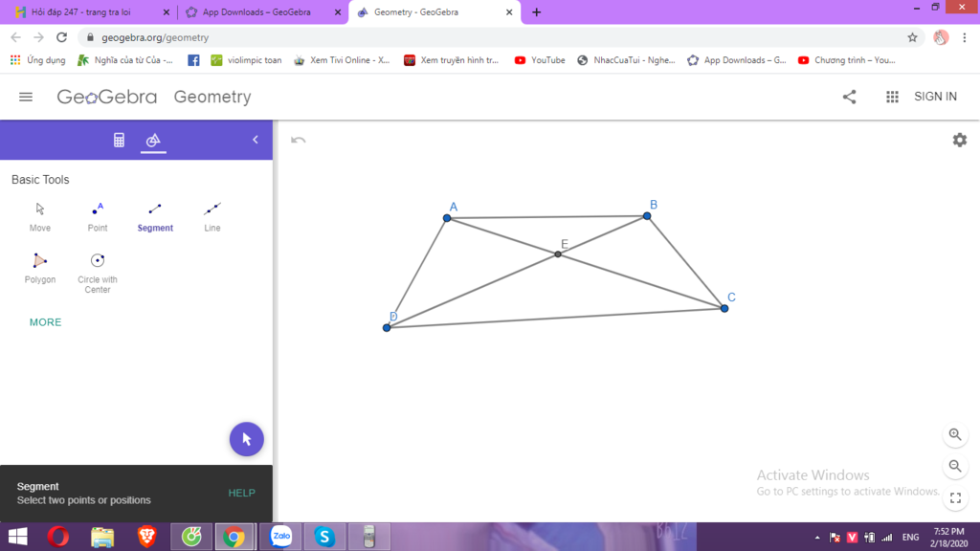Zoom in on the graphics view
Image resolution: width=980 pixels, height=551 pixels.
click(x=955, y=435)
